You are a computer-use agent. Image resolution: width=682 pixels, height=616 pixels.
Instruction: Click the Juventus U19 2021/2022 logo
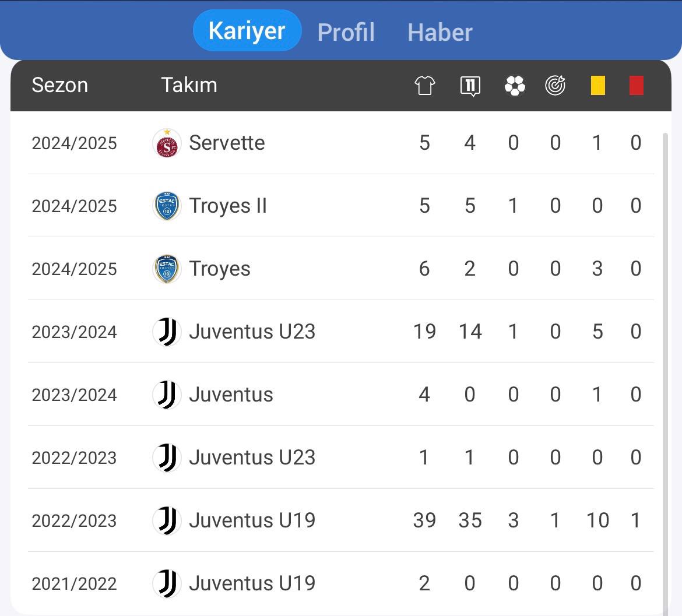click(167, 583)
